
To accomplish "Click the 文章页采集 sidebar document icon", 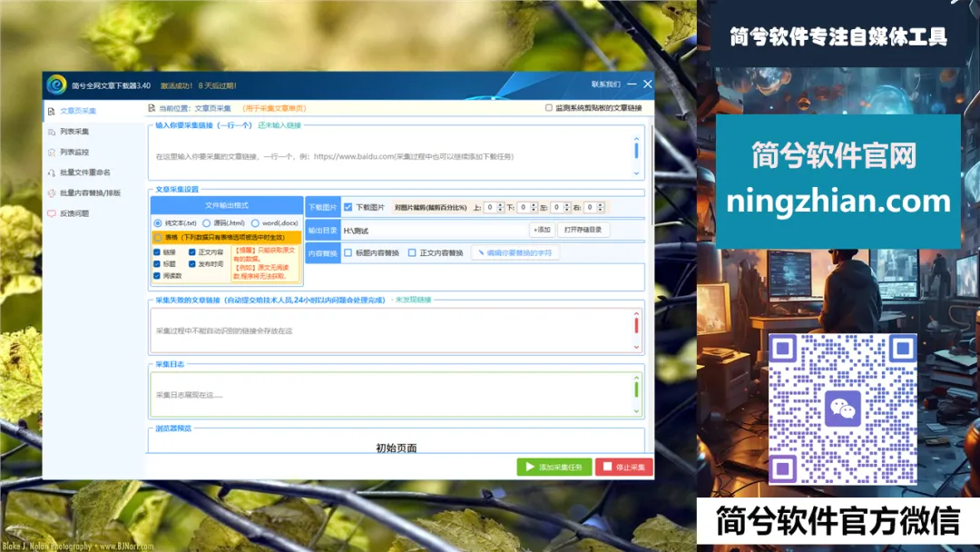I will (x=51, y=112).
